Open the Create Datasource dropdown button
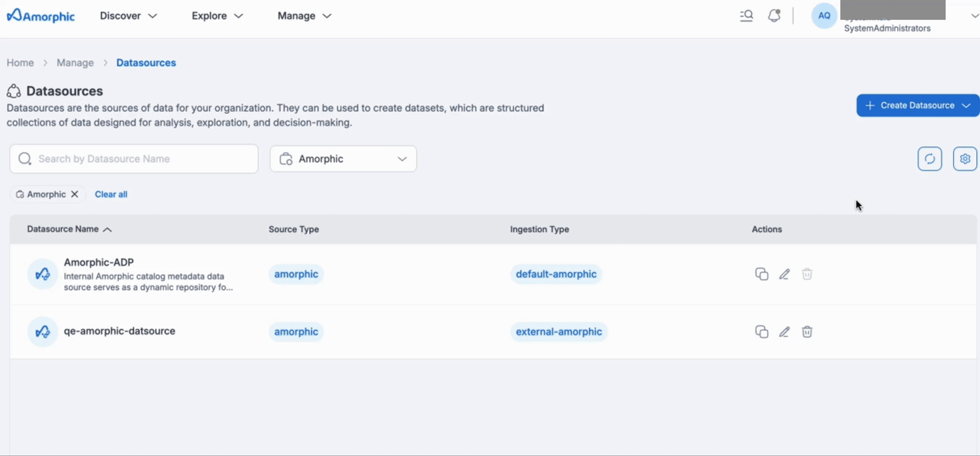The image size is (980, 456). pyautogui.click(x=918, y=105)
